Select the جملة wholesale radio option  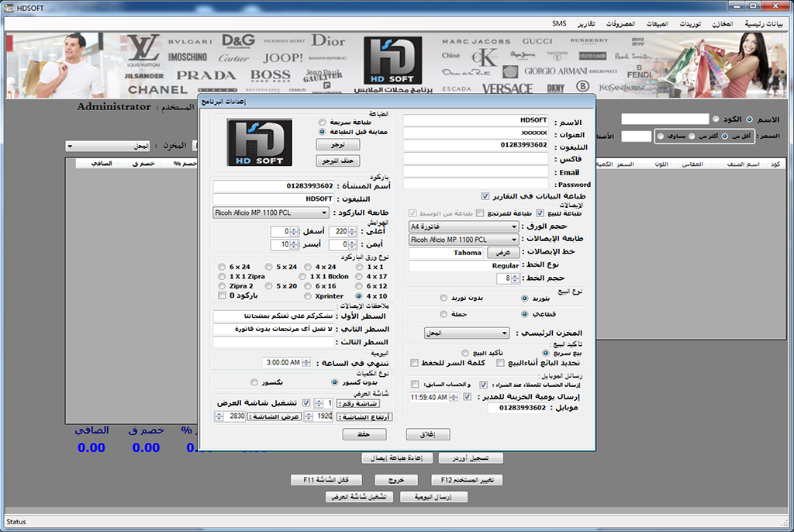point(444,314)
